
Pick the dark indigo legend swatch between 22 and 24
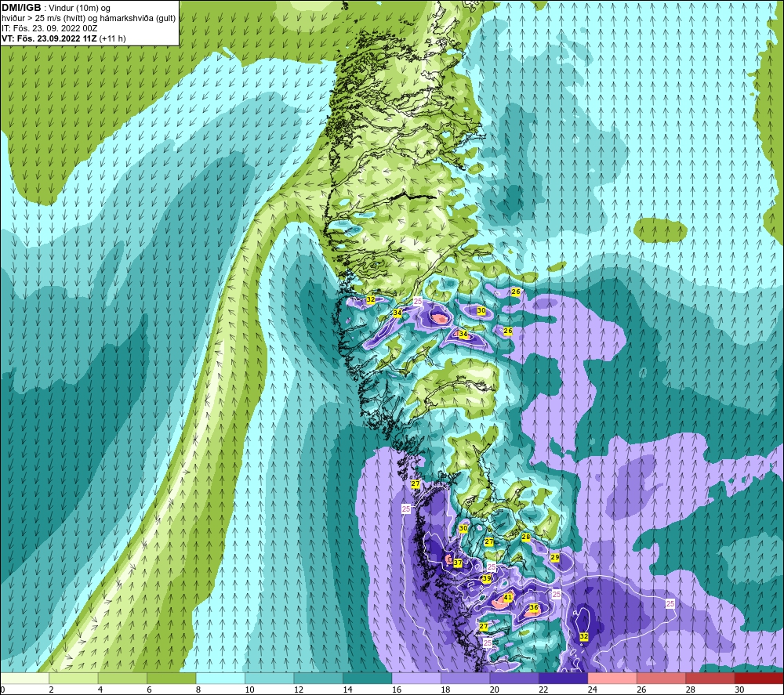564,679
